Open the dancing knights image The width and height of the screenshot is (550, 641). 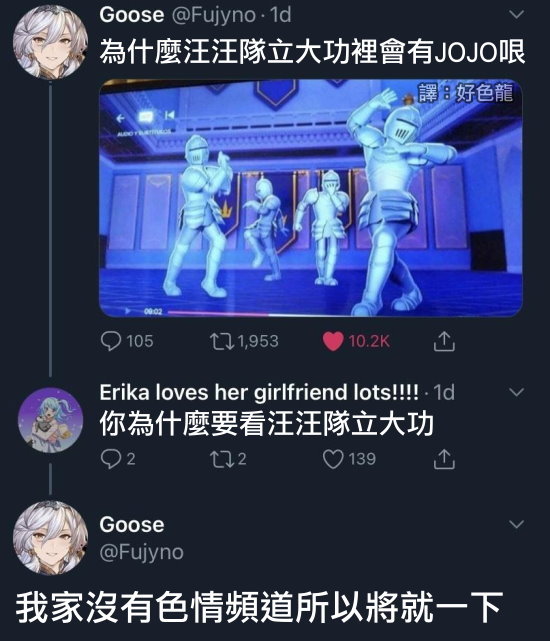pyautogui.click(x=311, y=198)
